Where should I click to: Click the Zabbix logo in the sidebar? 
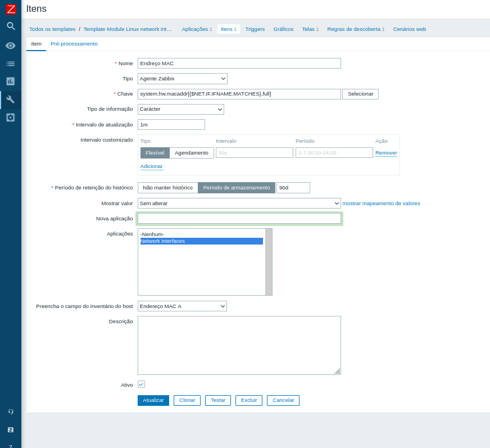coord(10,9)
